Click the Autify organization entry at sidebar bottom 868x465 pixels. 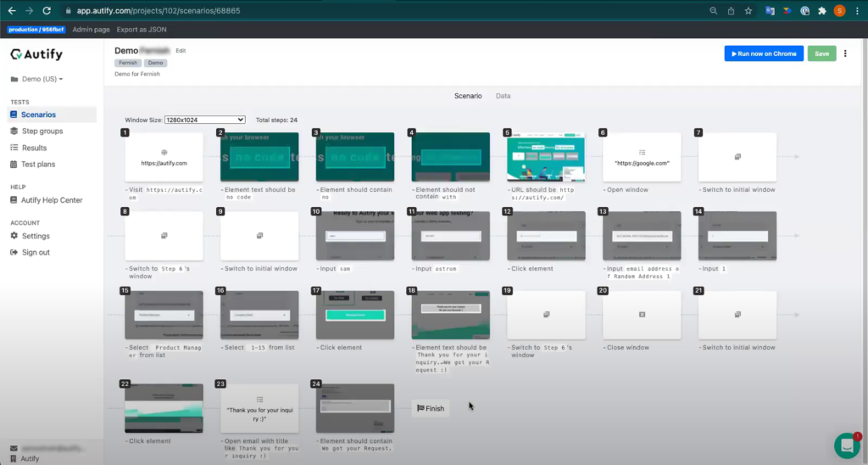coord(25,459)
